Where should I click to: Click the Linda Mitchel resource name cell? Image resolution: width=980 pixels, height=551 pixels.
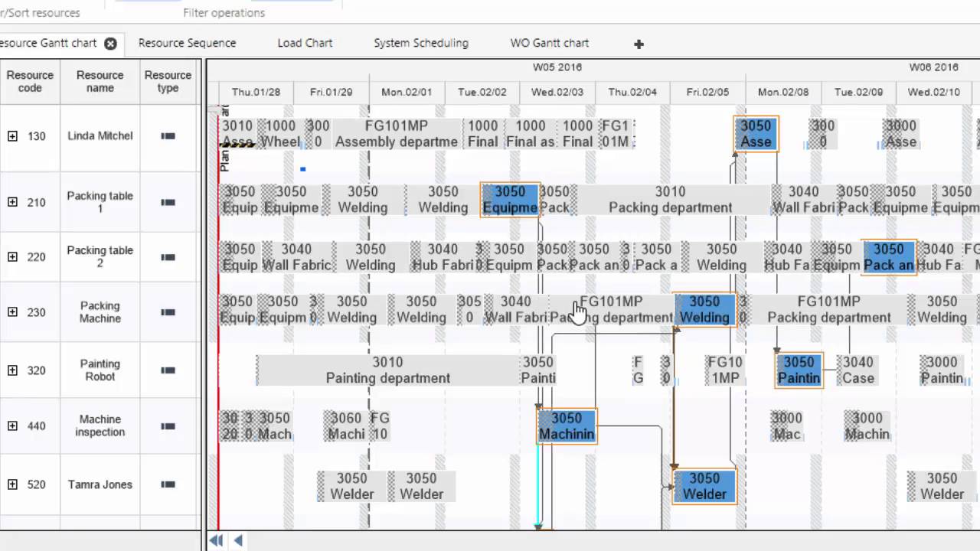[x=100, y=136]
